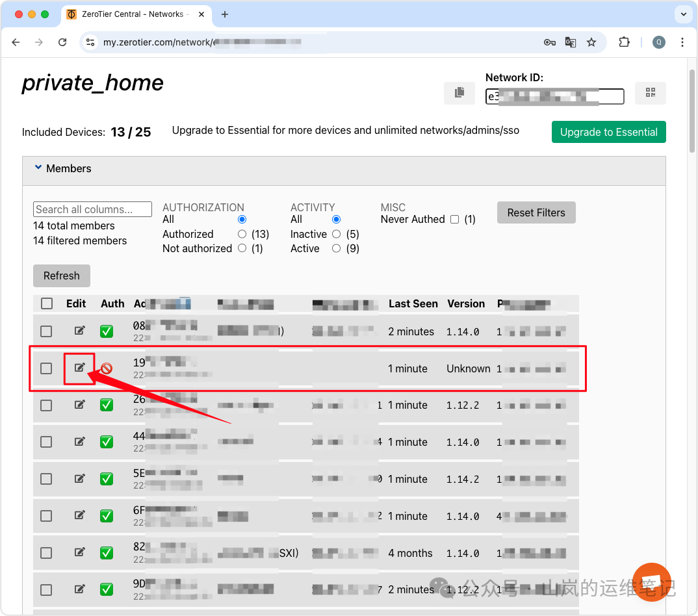The width and height of the screenshot is (698, 616).
Task: Enable the Never Authed checkbox
Action: 454,220
